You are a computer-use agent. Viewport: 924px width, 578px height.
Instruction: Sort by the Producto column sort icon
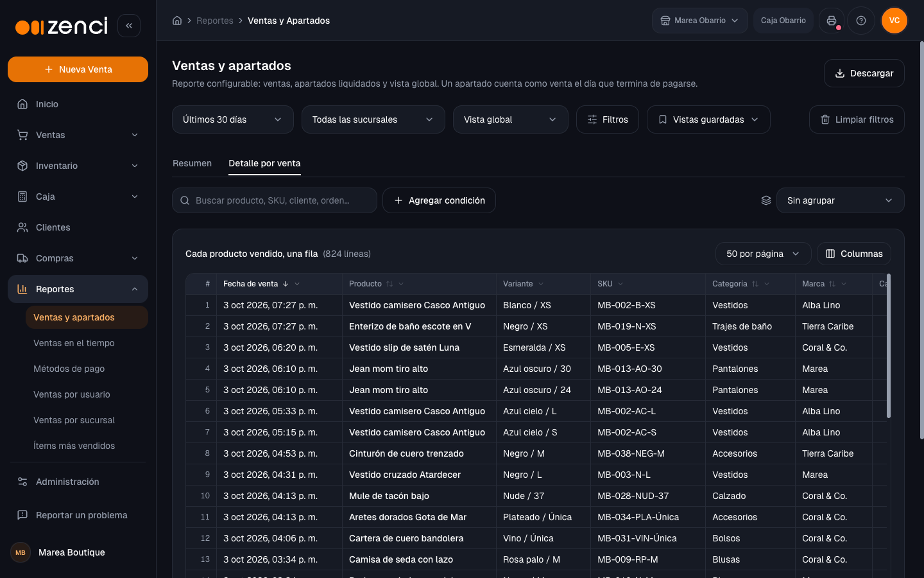click(389, 284)
